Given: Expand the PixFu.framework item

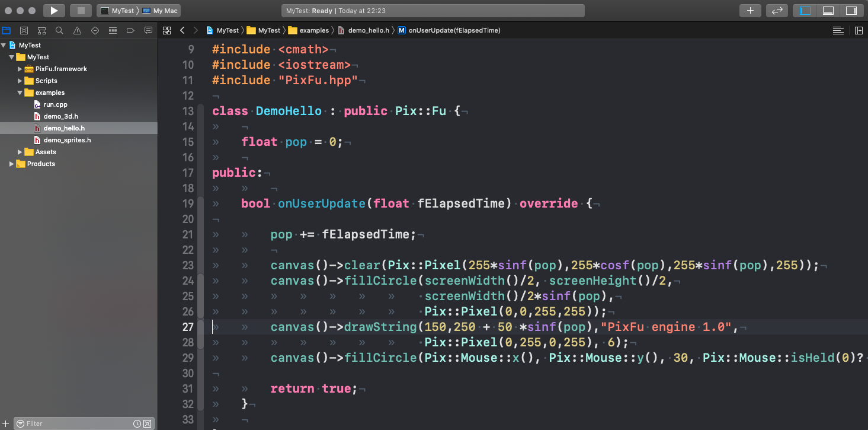Looking at the screenshot, I should (x=20, y=69).
